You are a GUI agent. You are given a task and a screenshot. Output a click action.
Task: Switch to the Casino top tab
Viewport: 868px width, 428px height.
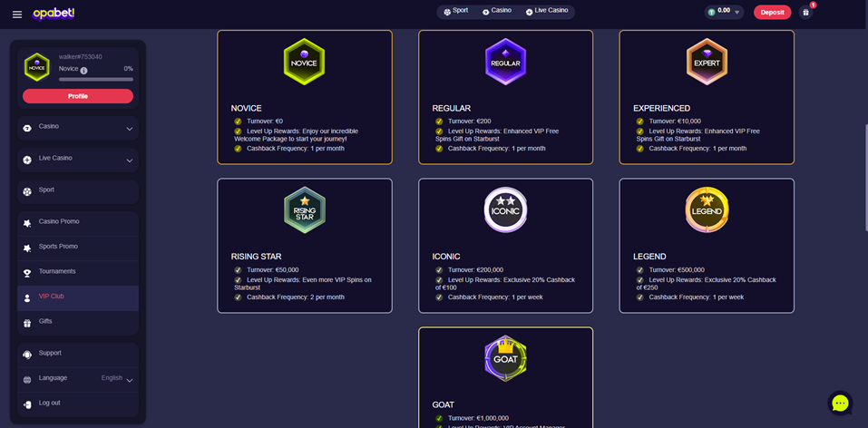pos(497,11)
